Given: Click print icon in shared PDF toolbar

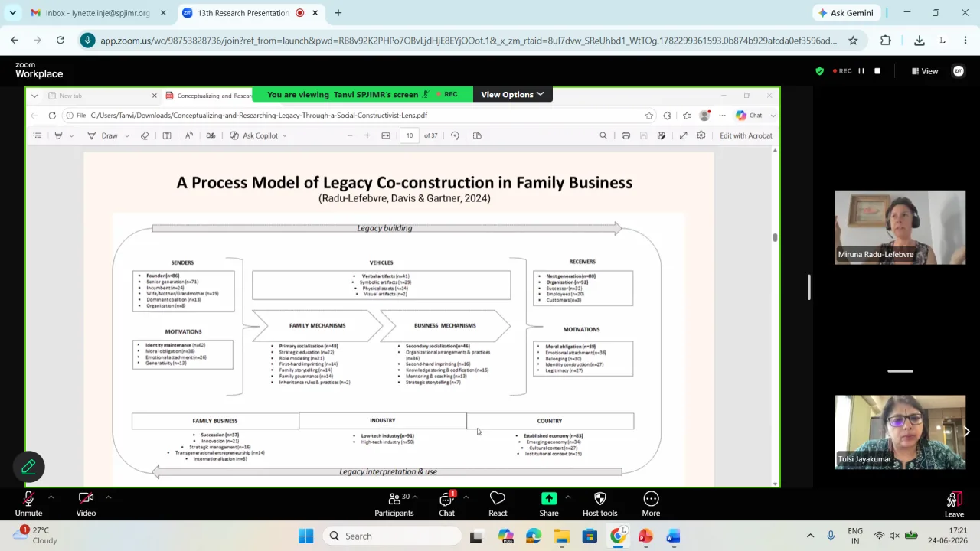Looking at the screenshot, I should point(626,135).
